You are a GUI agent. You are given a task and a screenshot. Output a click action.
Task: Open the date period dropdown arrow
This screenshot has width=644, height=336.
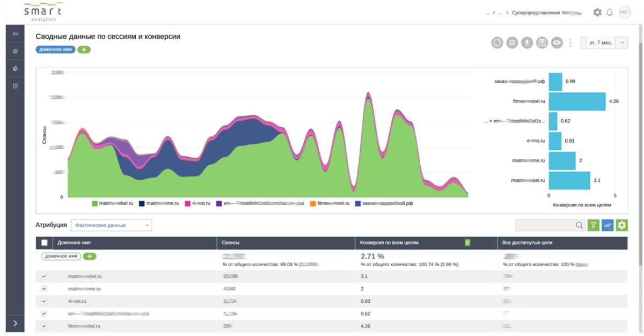(x=622, y=43)
